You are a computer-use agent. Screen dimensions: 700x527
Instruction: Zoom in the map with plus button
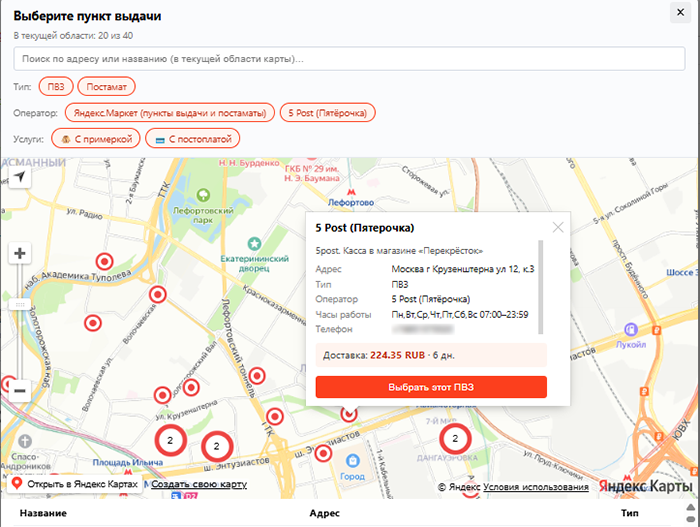pos(20,253)
